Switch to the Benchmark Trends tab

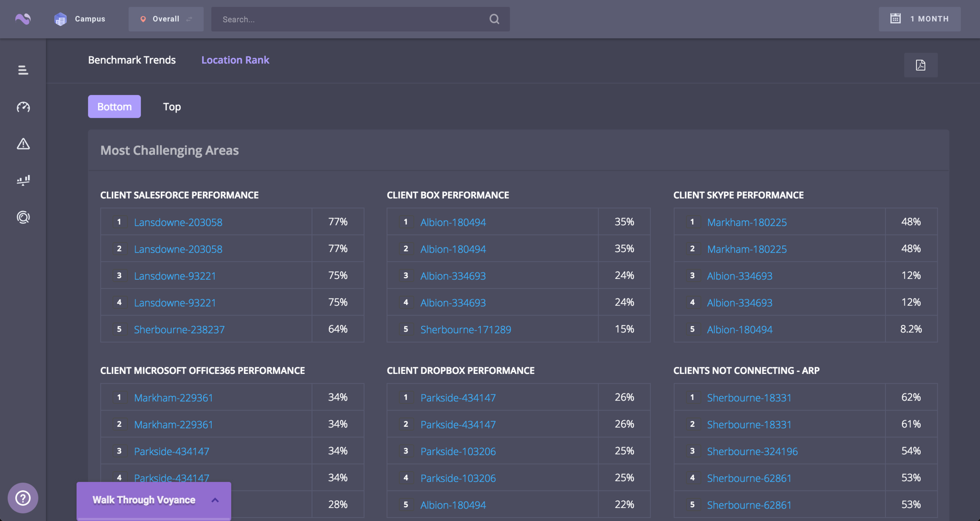pyautogui.click(x=132, y=60)
